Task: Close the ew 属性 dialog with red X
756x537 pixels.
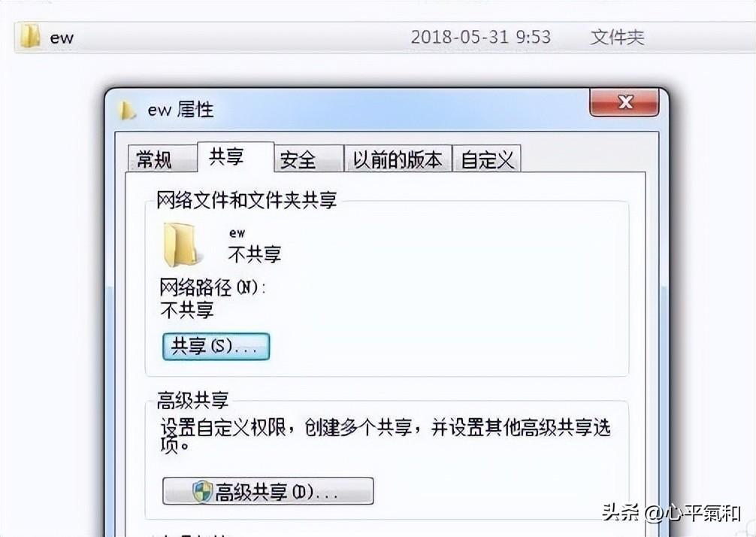Action: pos(624,102)
